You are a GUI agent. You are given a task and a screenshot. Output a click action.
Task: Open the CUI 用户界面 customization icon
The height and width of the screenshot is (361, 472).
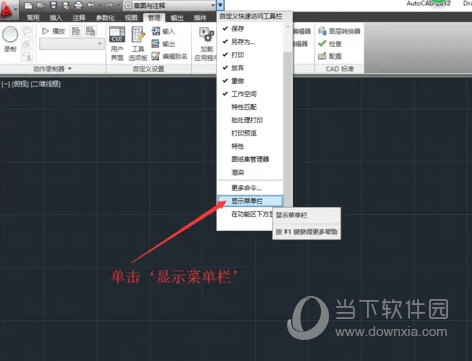(117, 34)
